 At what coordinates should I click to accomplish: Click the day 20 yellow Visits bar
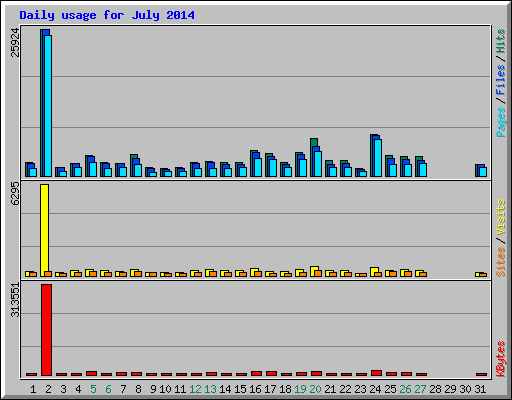tap(314, 269)
